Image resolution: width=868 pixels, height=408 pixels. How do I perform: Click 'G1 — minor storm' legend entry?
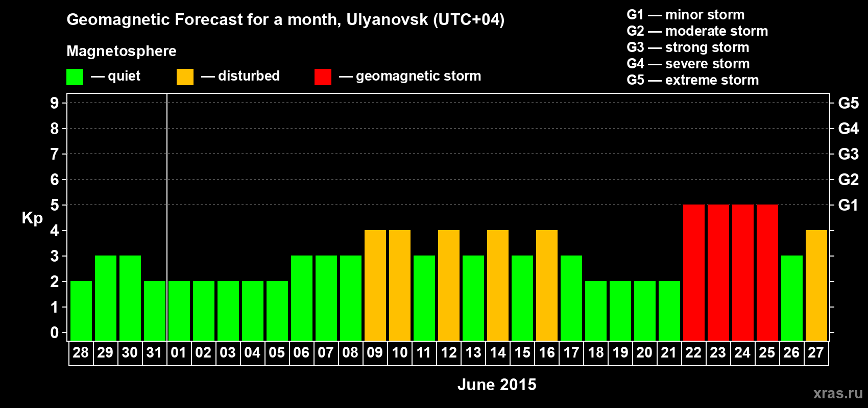[x=686, y=15]
